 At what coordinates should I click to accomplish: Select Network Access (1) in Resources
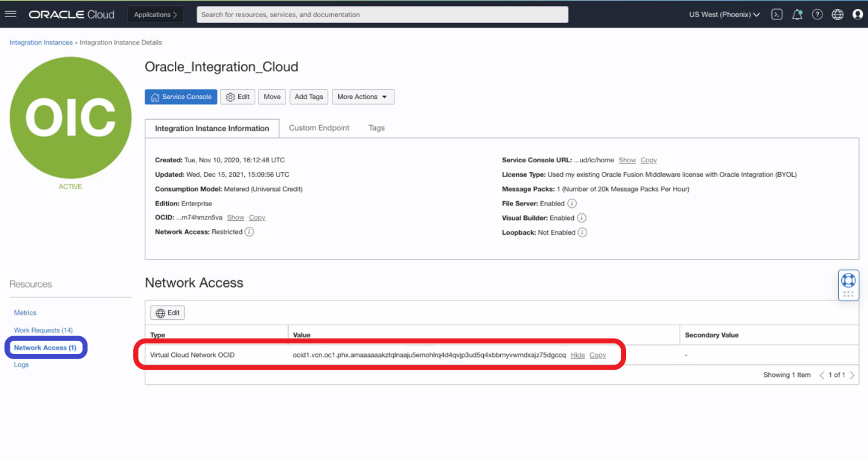(46, 348)
